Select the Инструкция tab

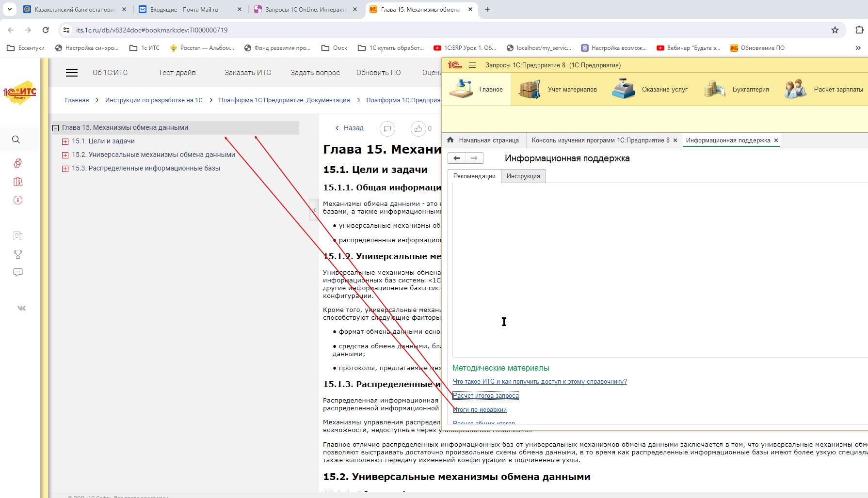pos(523,176)
